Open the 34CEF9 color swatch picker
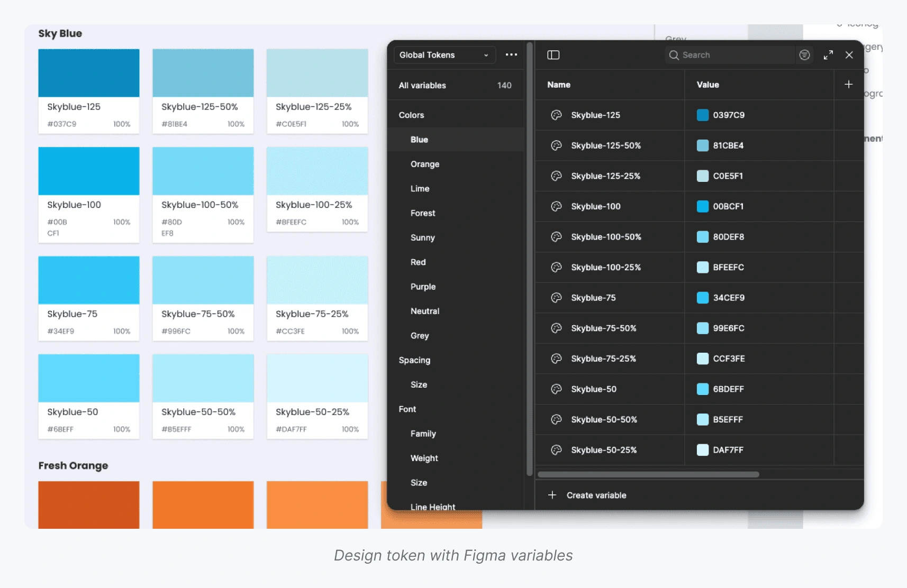 point(703,298)
